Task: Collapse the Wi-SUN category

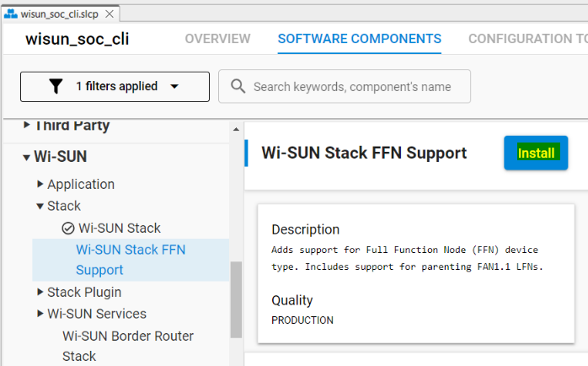Action: (26, 157)
